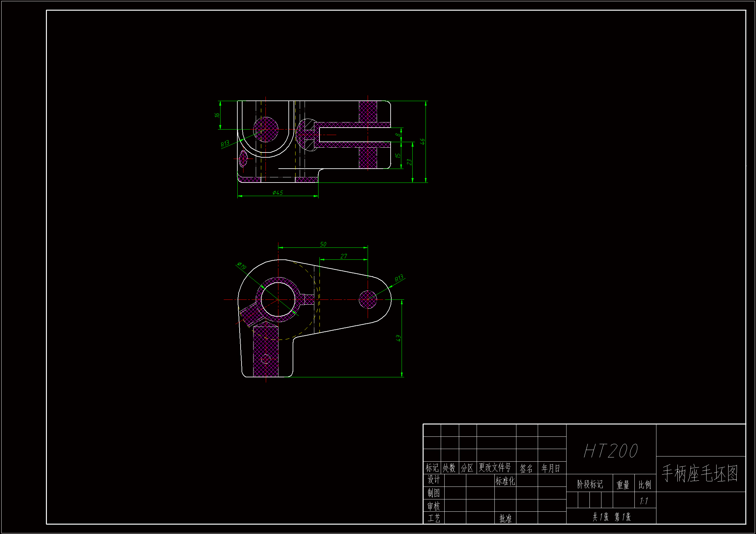Select the 50 dimension in lower view
The image size is (756, 534).
pos(323,244)
